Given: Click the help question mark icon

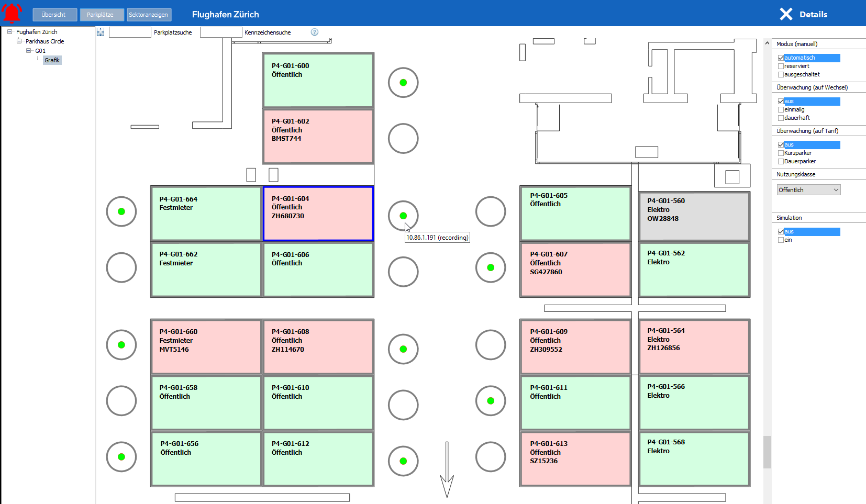Looking at the screenshot, I should [x=315, y=32].
